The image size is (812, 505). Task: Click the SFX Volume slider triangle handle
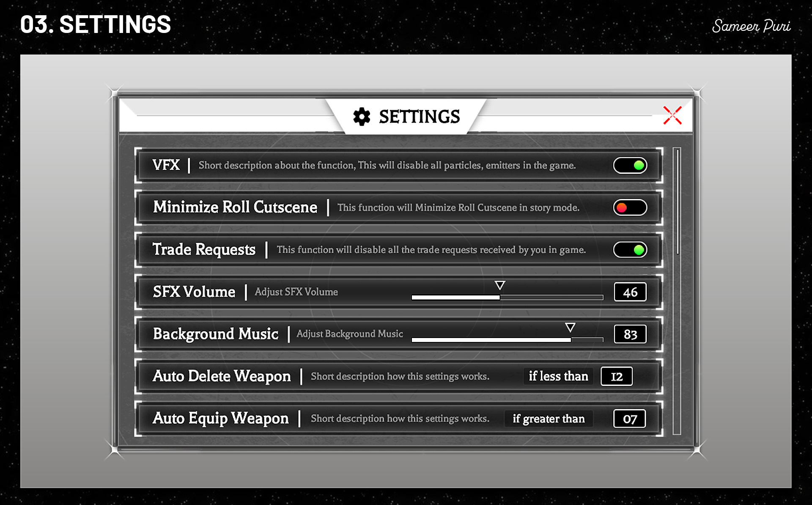[500, 286]
